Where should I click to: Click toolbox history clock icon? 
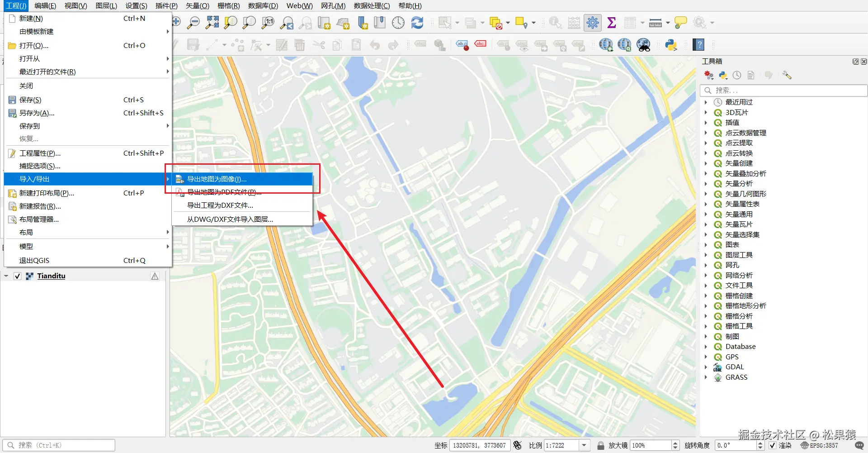point(737,75)
